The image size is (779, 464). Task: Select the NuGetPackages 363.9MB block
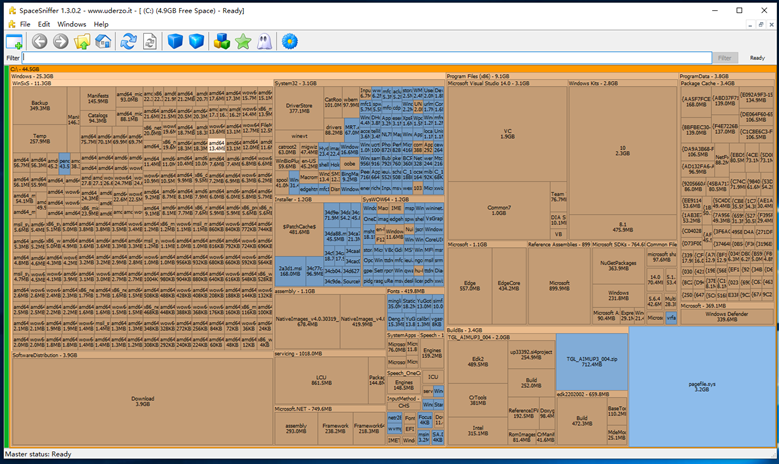(x=618, y=265)
